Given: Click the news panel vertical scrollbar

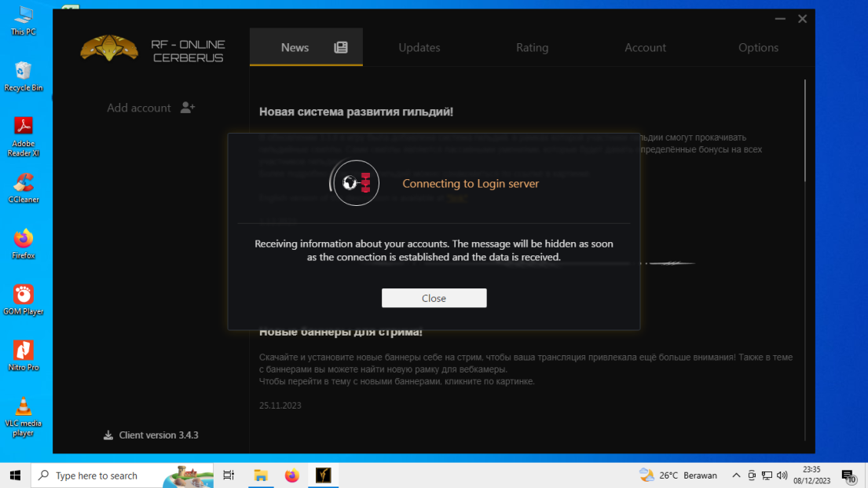Looking at the screenshot, I should [x=805, y=130].
